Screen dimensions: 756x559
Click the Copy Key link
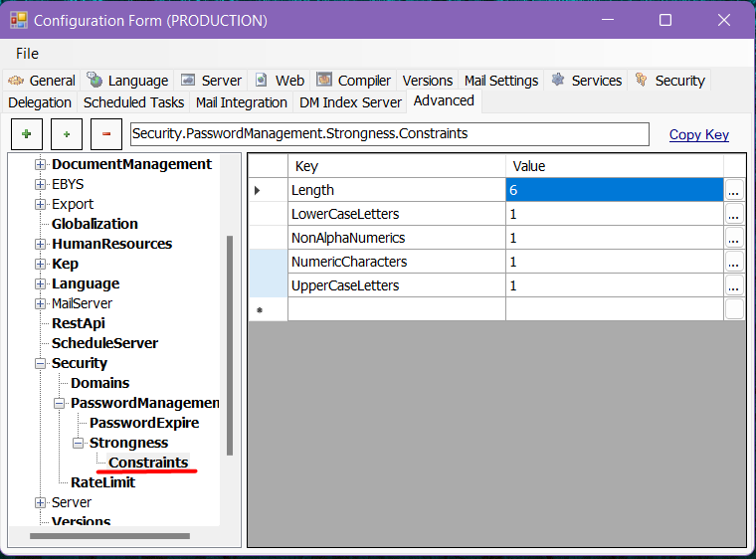698,134
